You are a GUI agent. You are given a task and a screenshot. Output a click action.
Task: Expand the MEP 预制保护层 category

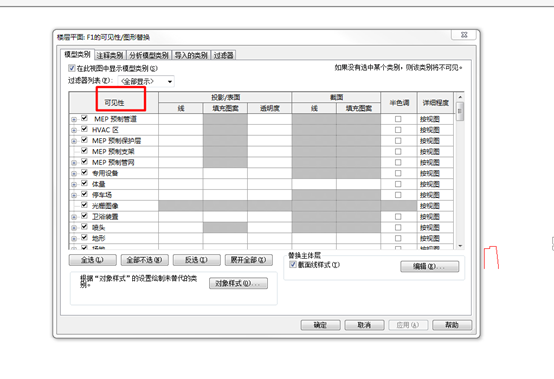pos(74,141)
